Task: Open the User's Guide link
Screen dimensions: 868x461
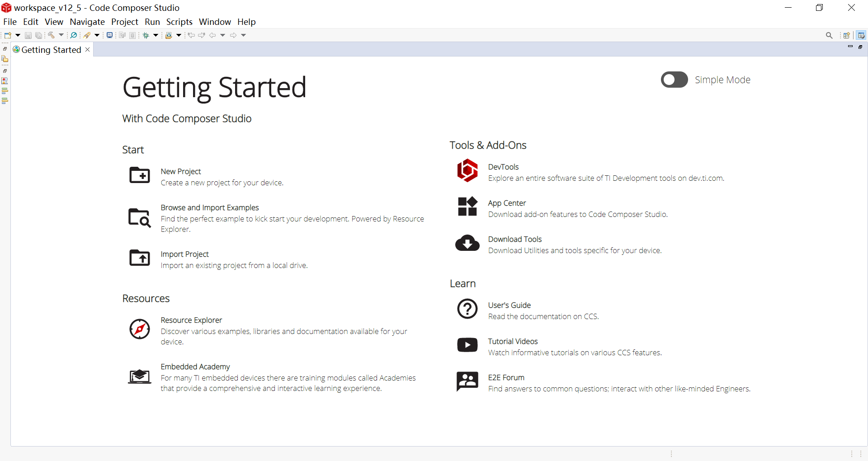Action: [509, 305]
